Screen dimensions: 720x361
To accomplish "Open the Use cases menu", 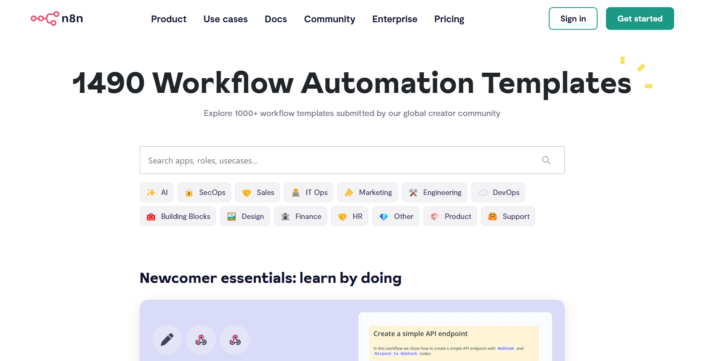I will 225,19.
